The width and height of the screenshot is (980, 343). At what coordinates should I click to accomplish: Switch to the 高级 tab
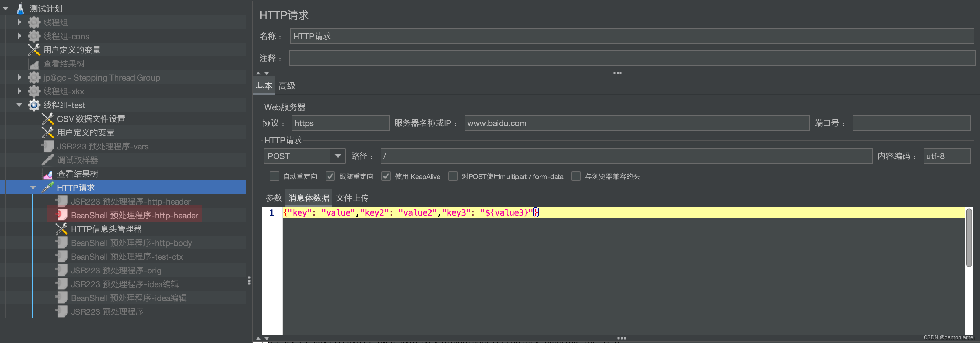click(x=287, y=86)
